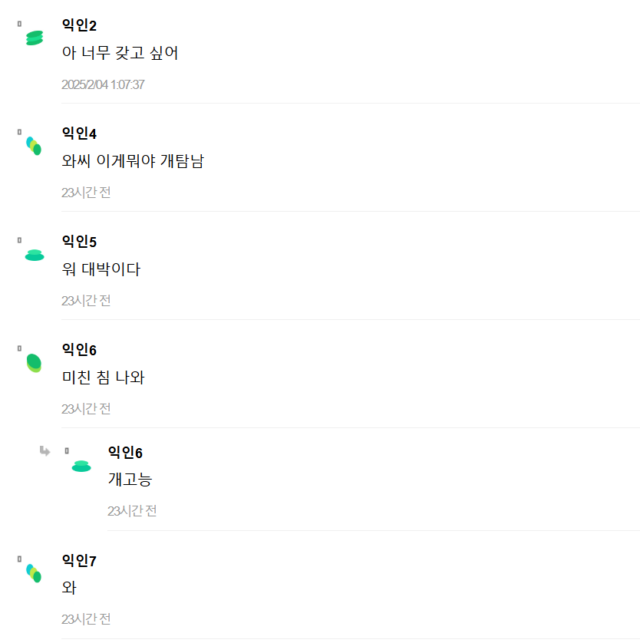The image size is (640, 643).
Task: Click the tiny marker left of 익인2's avatar
Action: 19,22
